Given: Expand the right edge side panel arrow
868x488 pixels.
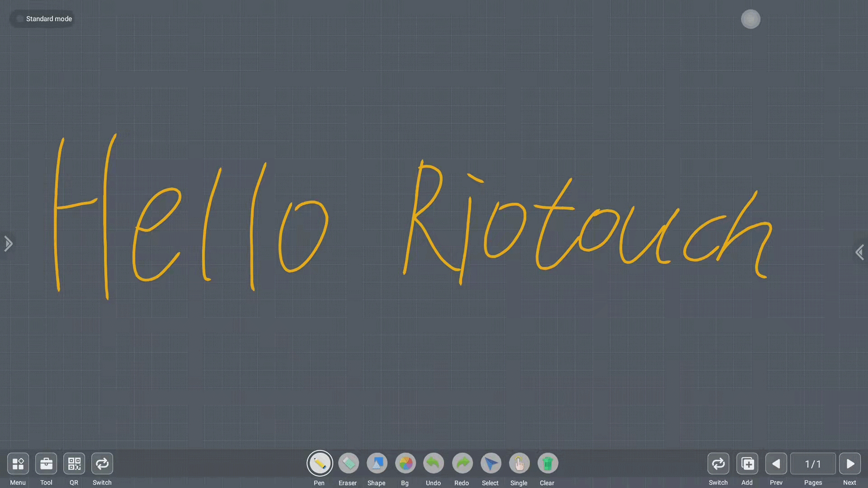Looking at the screenshot, I should click(860, 252).
